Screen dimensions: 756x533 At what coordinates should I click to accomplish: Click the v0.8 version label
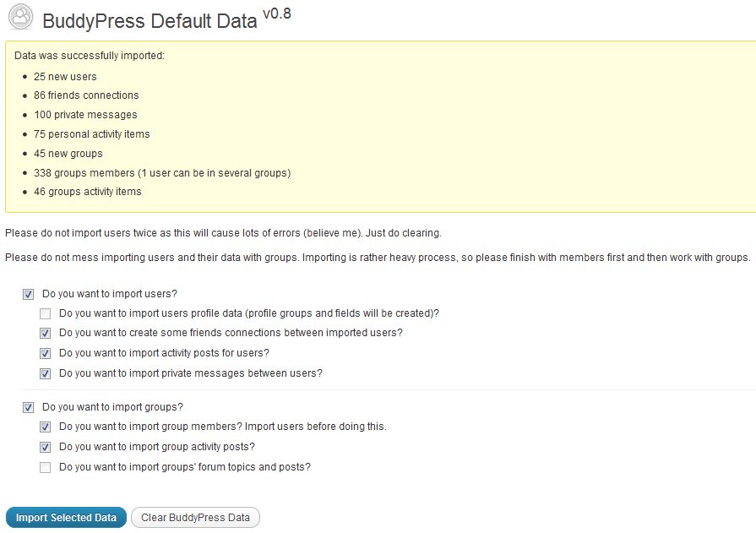(276, 14)
